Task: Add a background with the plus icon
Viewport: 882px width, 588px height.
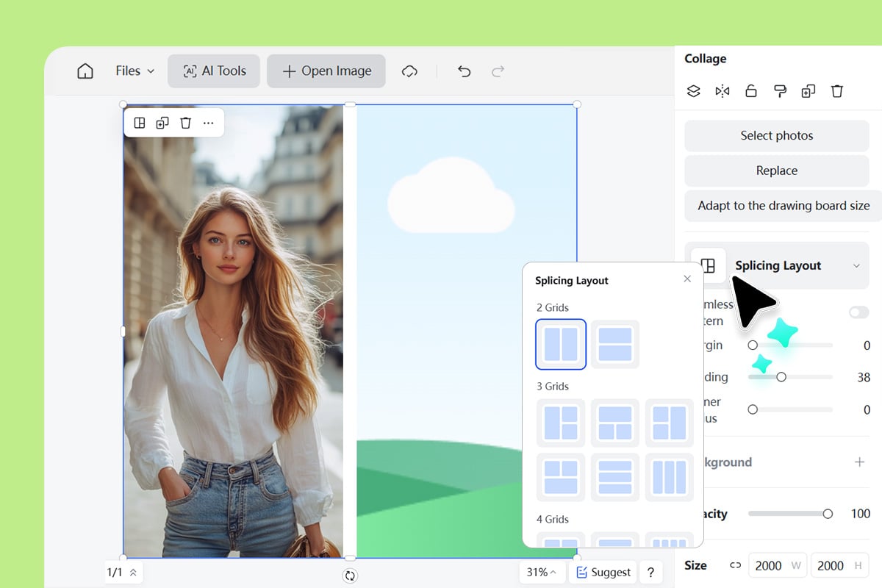Action: point(859,462)
